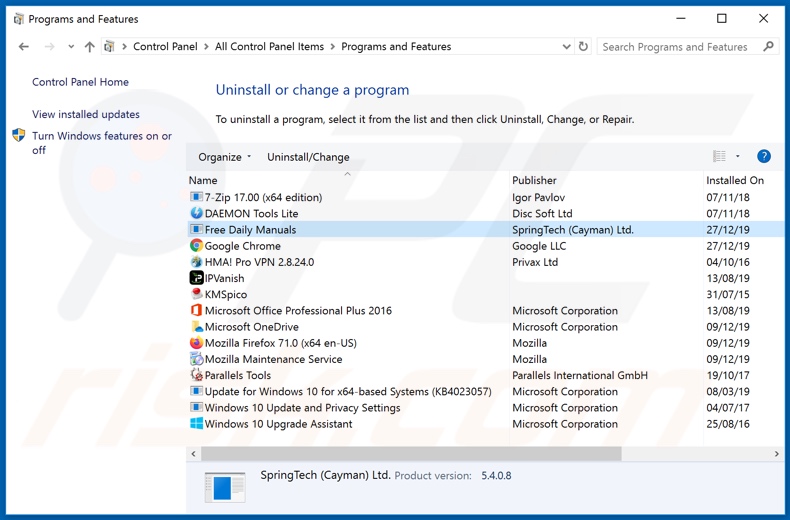Viewport: 790px width, 520px height.
Task: Expand the address bar history dropdown
Action: point(566,47)
